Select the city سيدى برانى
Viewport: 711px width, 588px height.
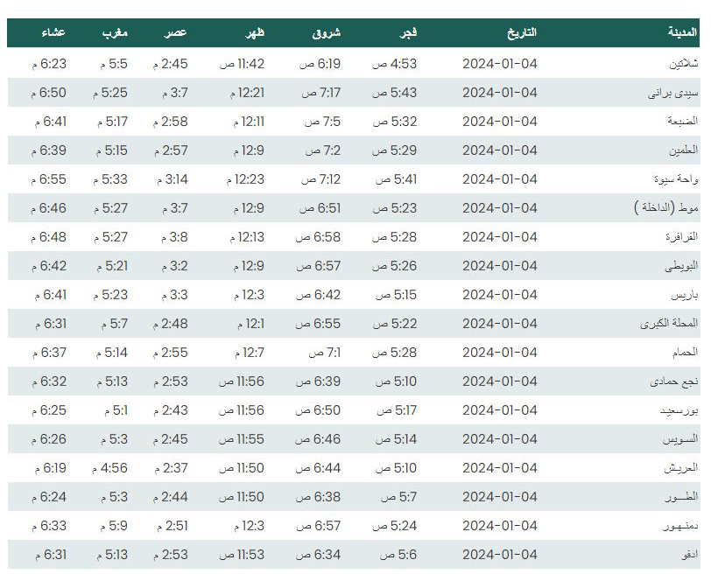click(x=672, y=93)
